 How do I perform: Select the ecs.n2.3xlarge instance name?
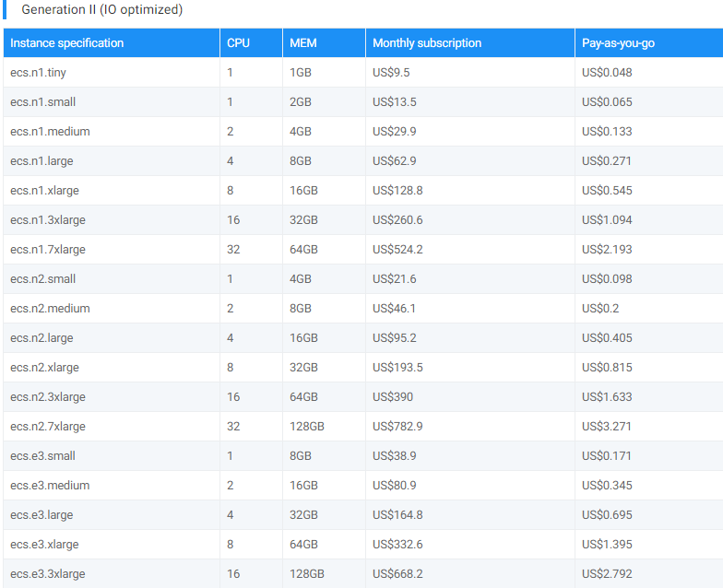[48, 396]
